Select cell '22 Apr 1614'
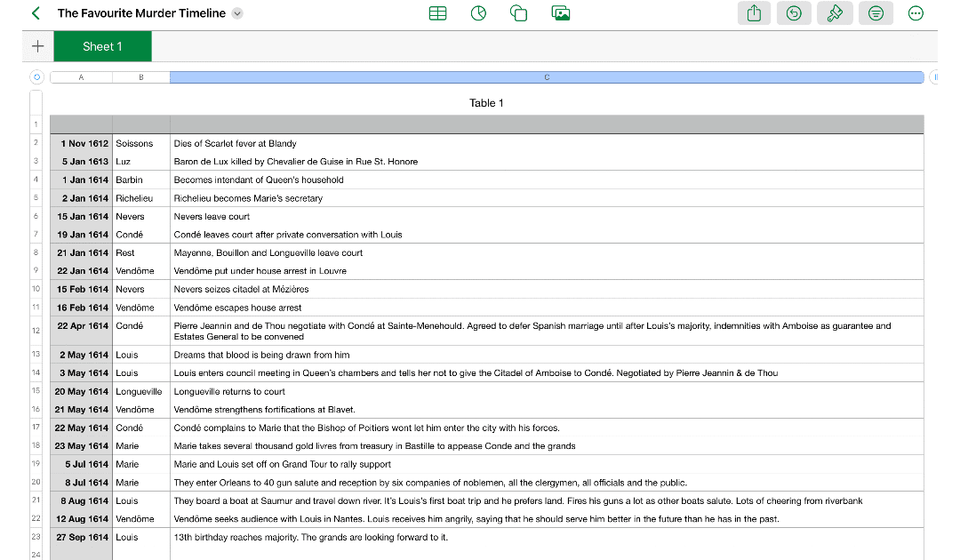This screenshot has width=960, height=560. click(81, 331)
